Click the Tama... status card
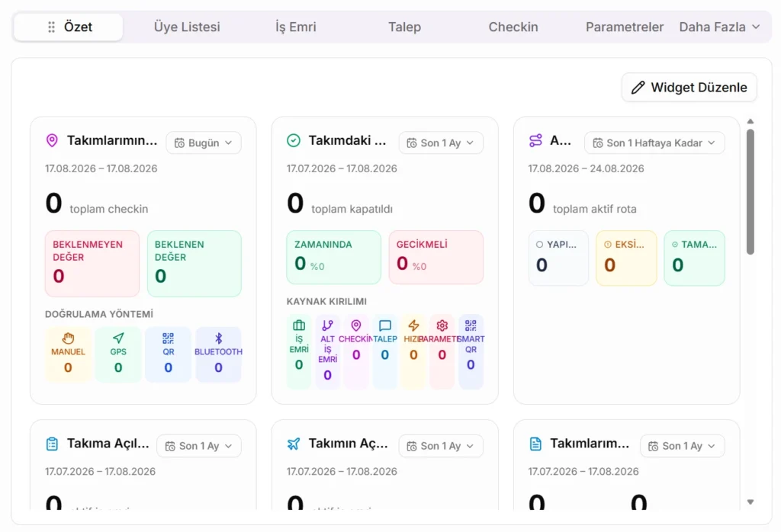The width and height of the screenshot is (781, 532). (694, 258)
